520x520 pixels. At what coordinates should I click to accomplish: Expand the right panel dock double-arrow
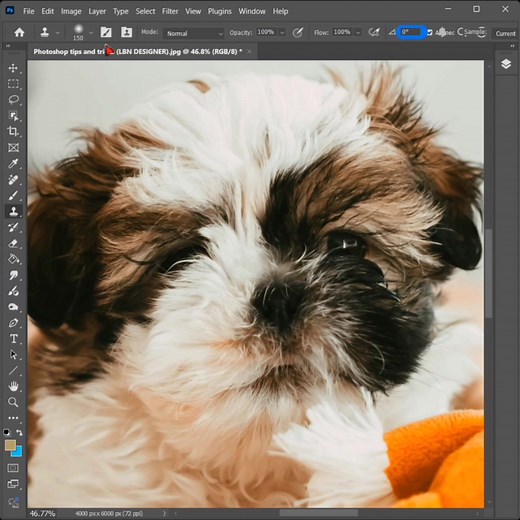click(513, 46)
